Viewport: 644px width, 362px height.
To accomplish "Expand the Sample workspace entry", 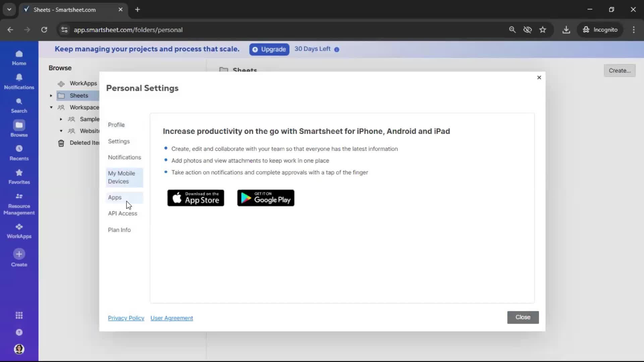I will point(61,119).
